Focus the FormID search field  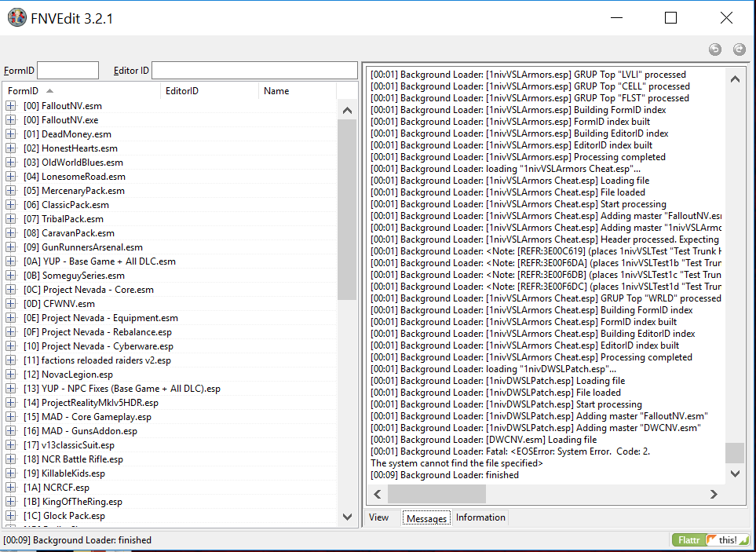point(68,71)
